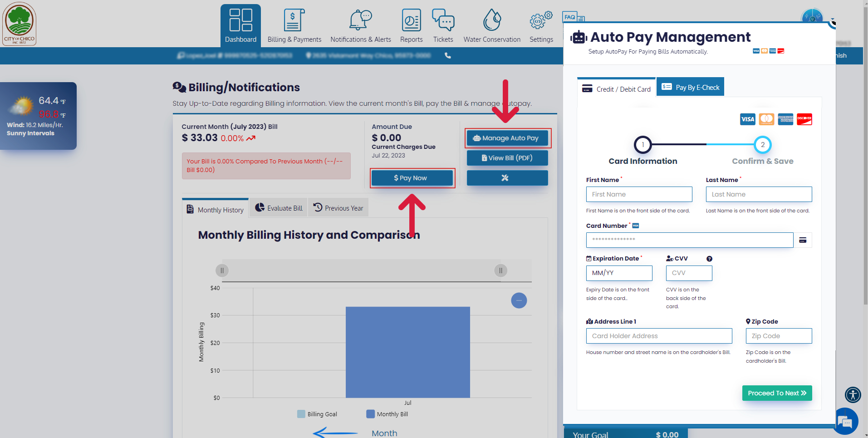Click the FAQ icon

(573, 18)
